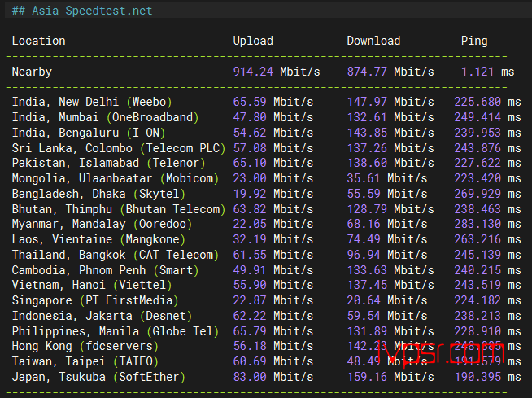The height and width of the screenshot is (398, 532).
Task: Select Dhaka upload 19.92
Action: (x=250, y=194)
